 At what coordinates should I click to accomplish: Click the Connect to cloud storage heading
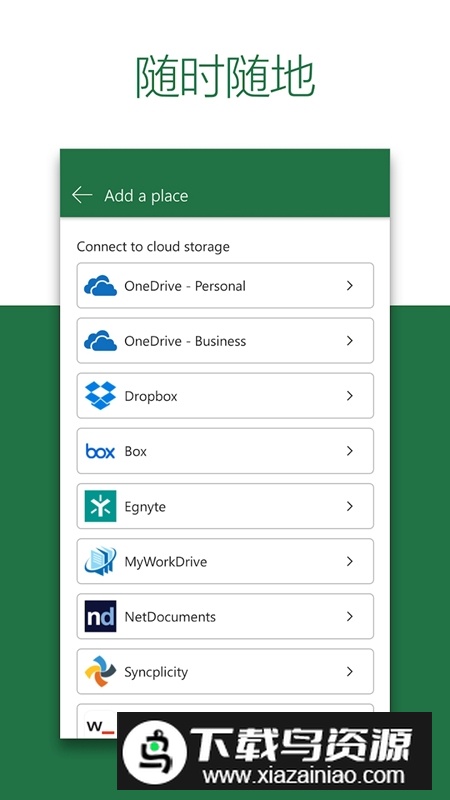pos(153,247)
